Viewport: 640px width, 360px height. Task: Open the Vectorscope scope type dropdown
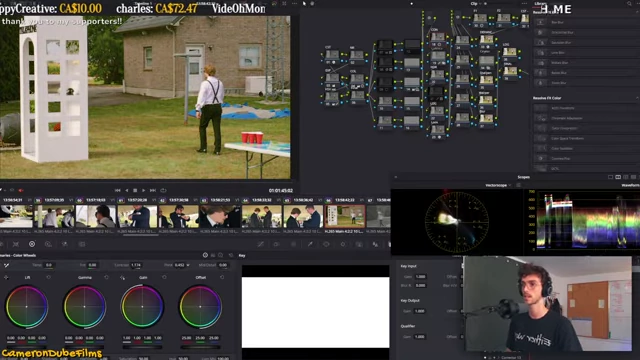[510, 185]
